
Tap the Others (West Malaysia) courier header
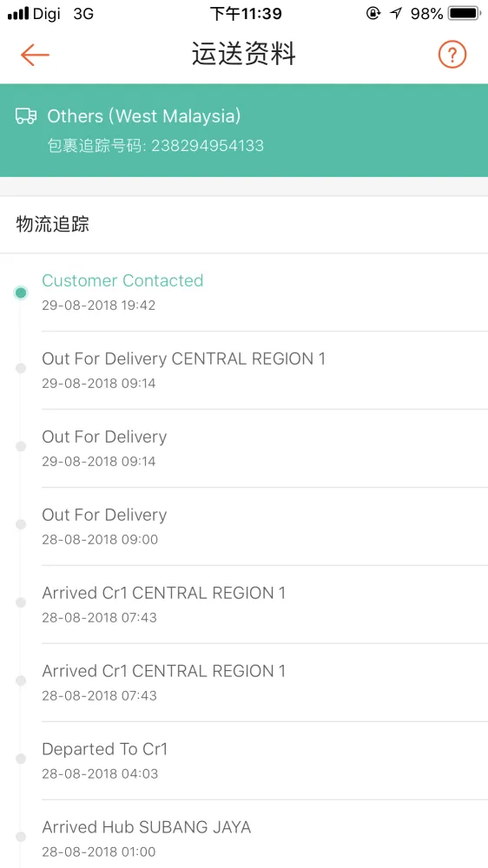click(x=144, y=116)
